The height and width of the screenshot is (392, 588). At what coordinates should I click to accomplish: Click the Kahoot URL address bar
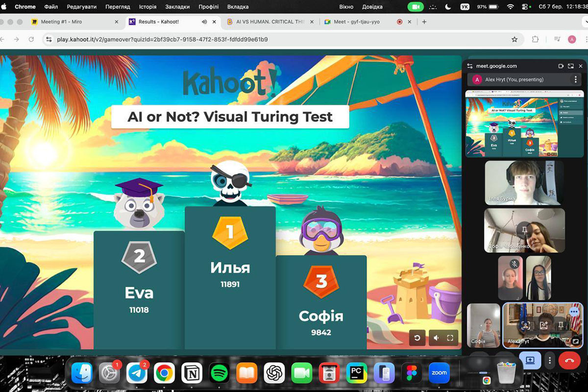tap(283, 39)
